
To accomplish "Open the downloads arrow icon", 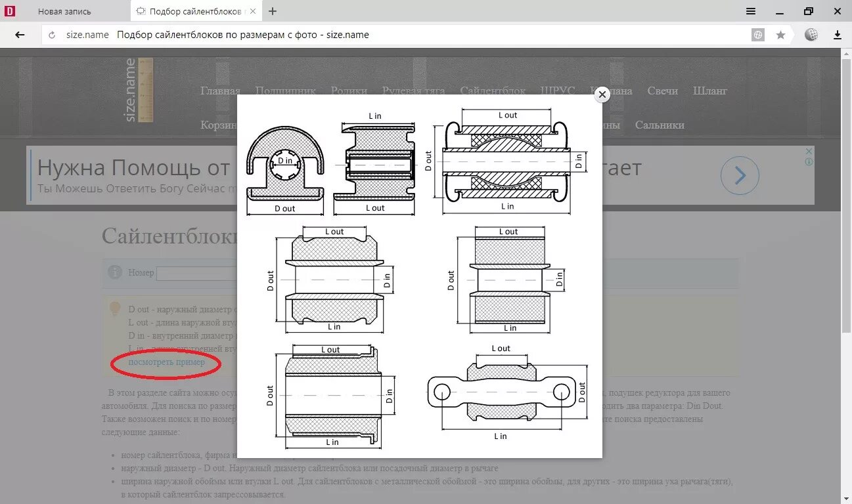I will pos(838,35).
